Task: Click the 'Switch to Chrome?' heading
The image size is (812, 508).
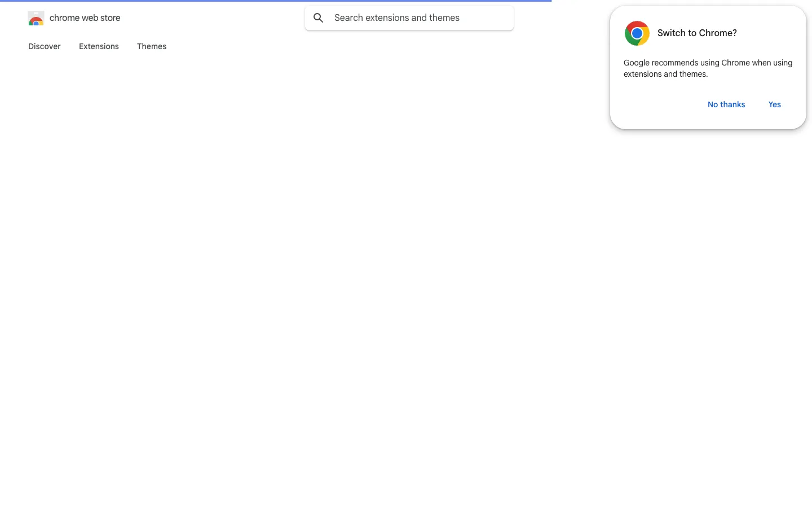Action: [697, 33]
